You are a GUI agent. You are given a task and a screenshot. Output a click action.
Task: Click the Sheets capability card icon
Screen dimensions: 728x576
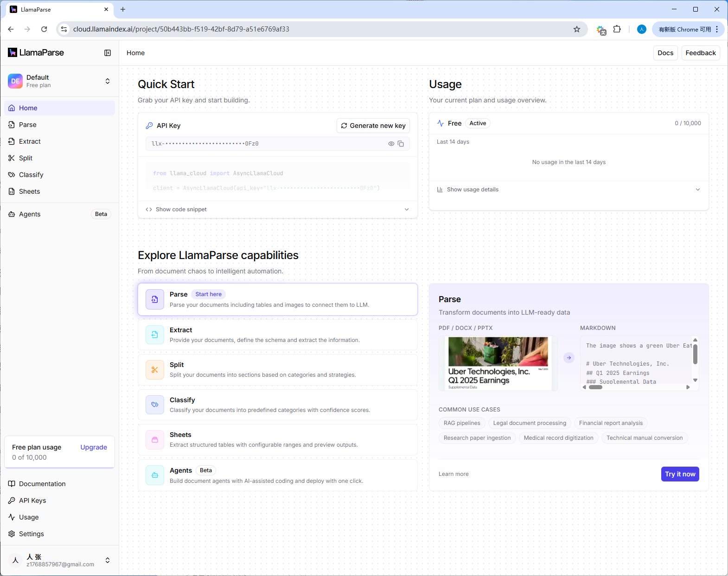point(155,440)
